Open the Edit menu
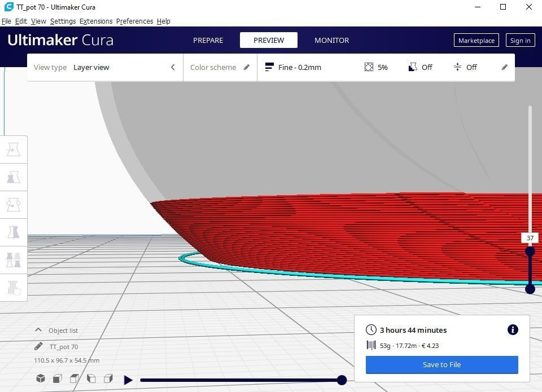The width and height of the screenshot is (542, 392). point(21,21)
